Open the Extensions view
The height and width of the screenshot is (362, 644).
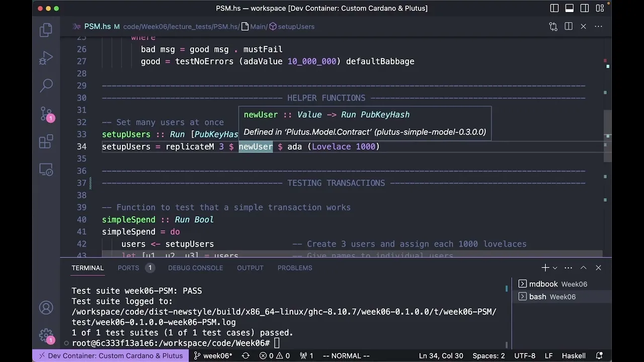[46, 142]
